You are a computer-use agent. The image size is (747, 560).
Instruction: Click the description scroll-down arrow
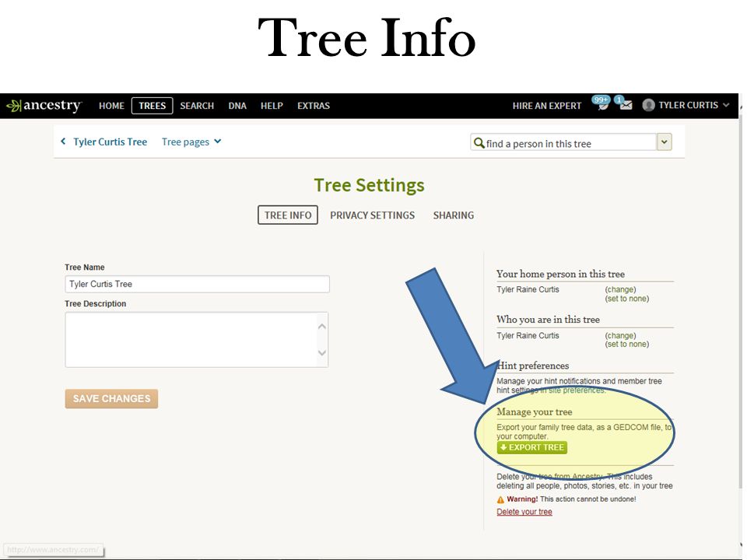click(x=322, y=353)
